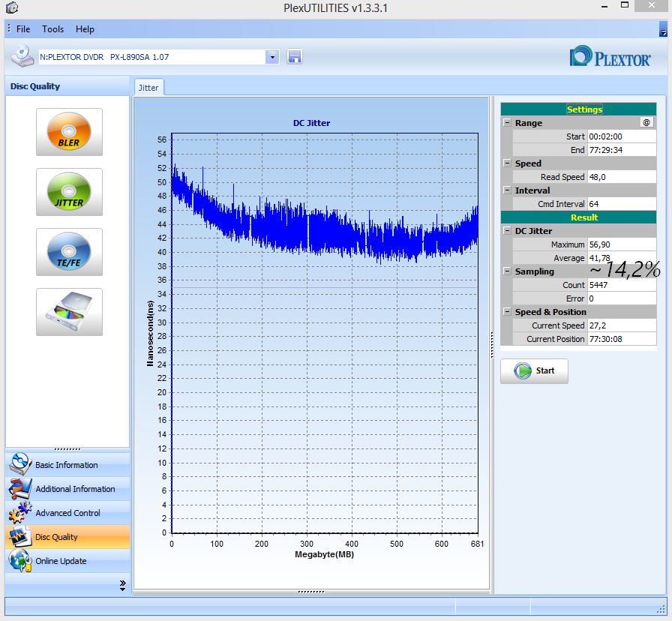Image resolution: width=672 pixels, height=621 pixels.
Task: Go to the Disc Quality section
Action: pyautogui.click(x=67, y=536)
